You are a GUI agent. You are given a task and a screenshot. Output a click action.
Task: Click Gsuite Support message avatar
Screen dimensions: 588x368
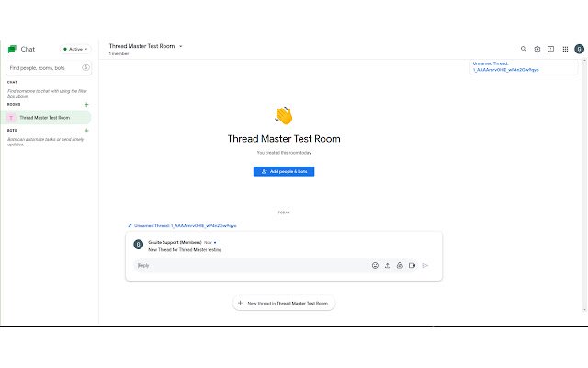[139, 245]
